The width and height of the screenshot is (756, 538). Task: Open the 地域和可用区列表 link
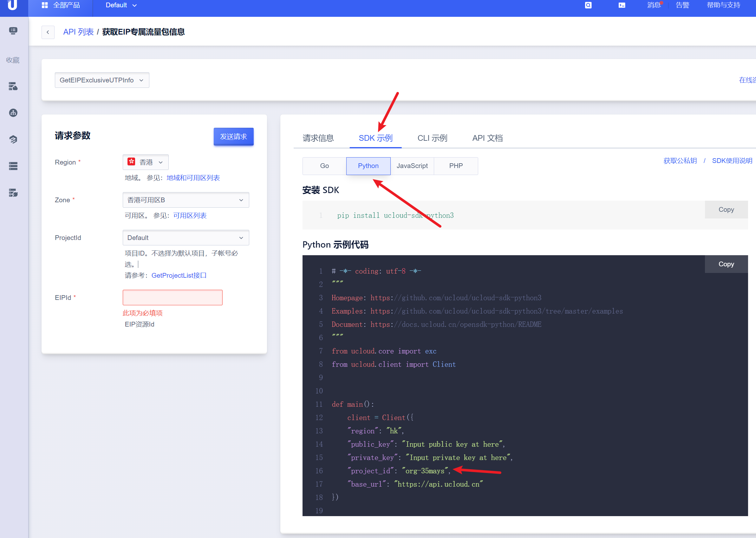click(193, 178)
